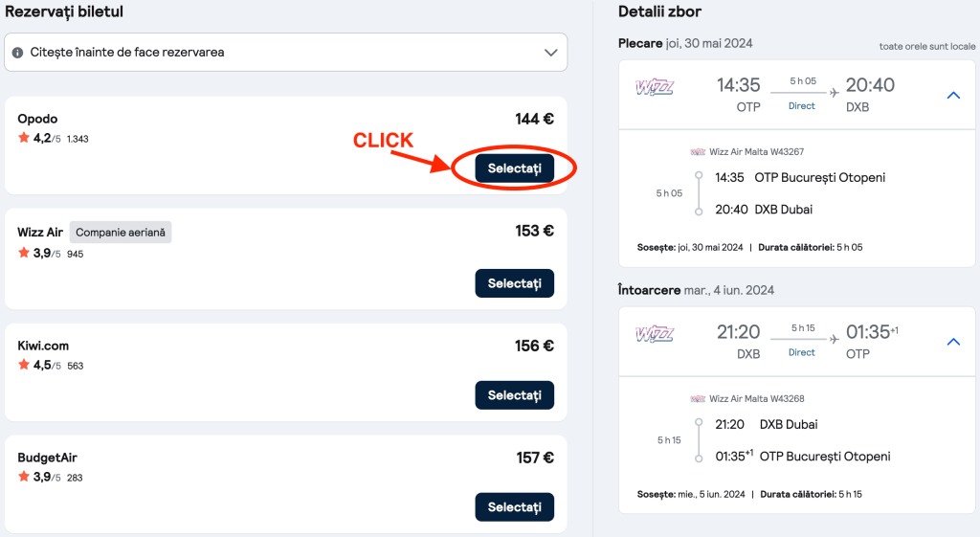Viewport: 980px width, 537px height.
Task: Click the Wizz logo on the departure flight
Action: (x=655, y=88)
